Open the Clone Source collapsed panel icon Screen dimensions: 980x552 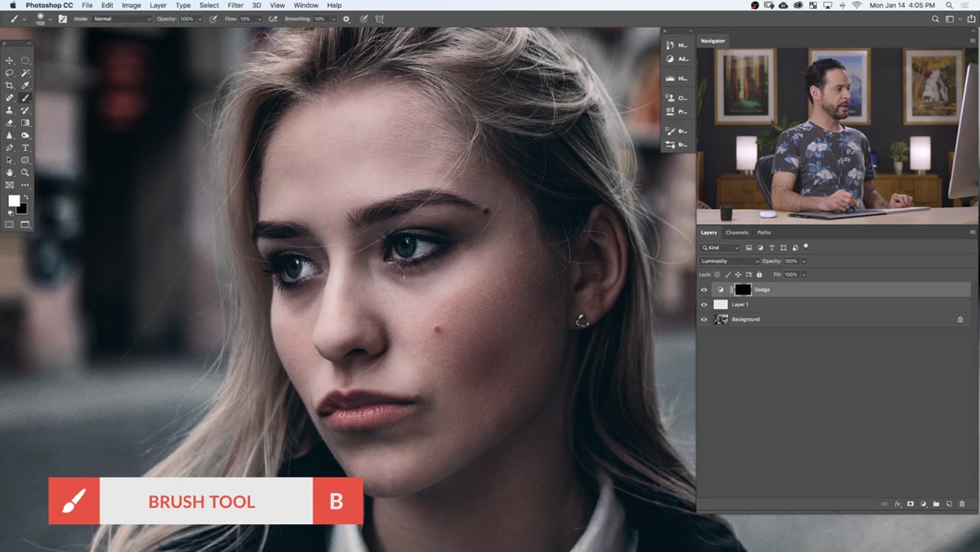pyautogui.click(x=670, y=98)
